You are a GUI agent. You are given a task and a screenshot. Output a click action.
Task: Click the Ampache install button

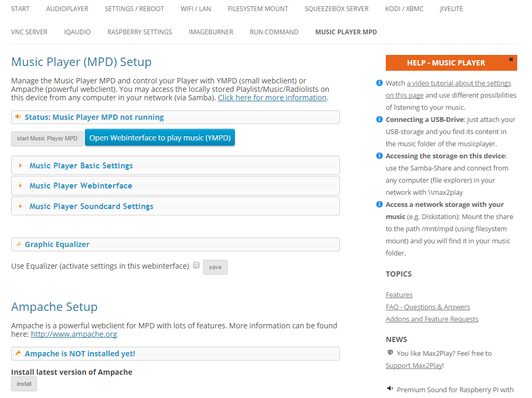(x=24, y=384)
